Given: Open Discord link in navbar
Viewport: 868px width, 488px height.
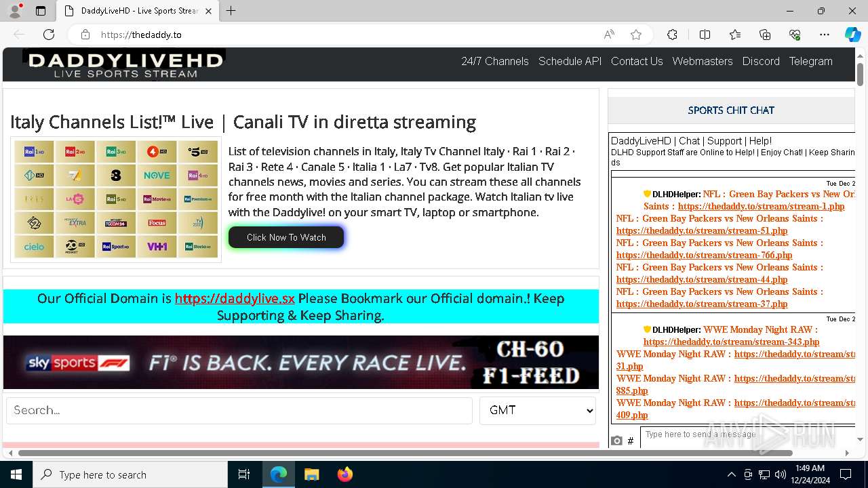Looking at the screenshot, I should pos(761,61).
